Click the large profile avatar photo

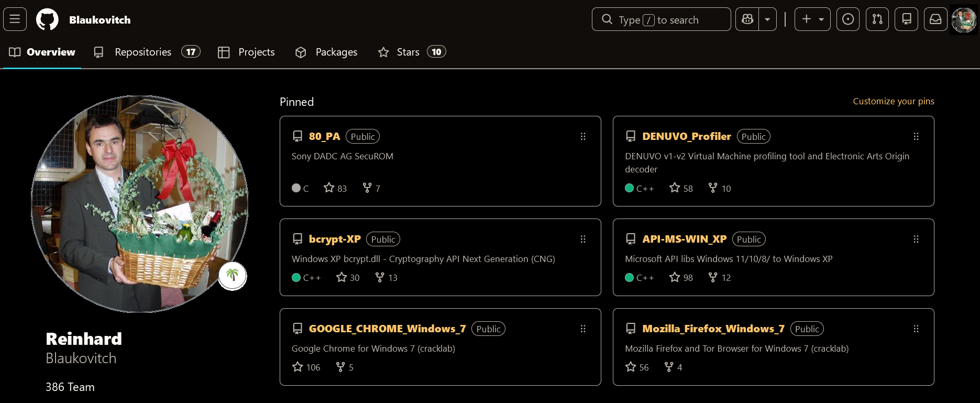(x=139, y=204)
